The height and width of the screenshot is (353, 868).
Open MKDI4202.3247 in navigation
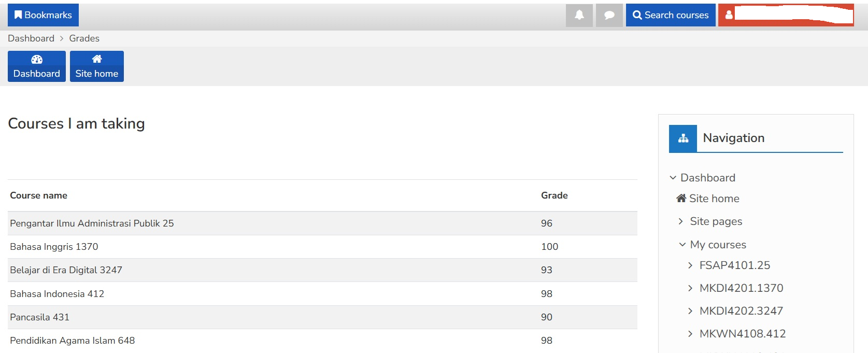click(741, 311)
